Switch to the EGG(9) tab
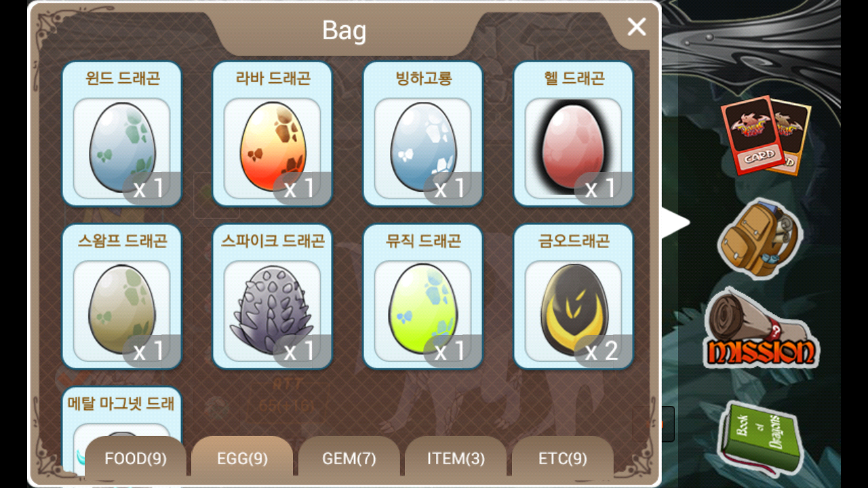 [x=242, y=459]
